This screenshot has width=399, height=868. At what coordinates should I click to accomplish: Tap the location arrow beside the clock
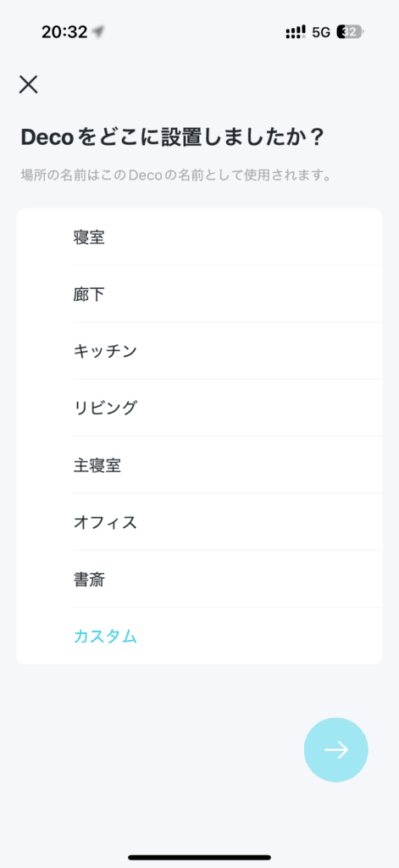click(x=98, y=32)
